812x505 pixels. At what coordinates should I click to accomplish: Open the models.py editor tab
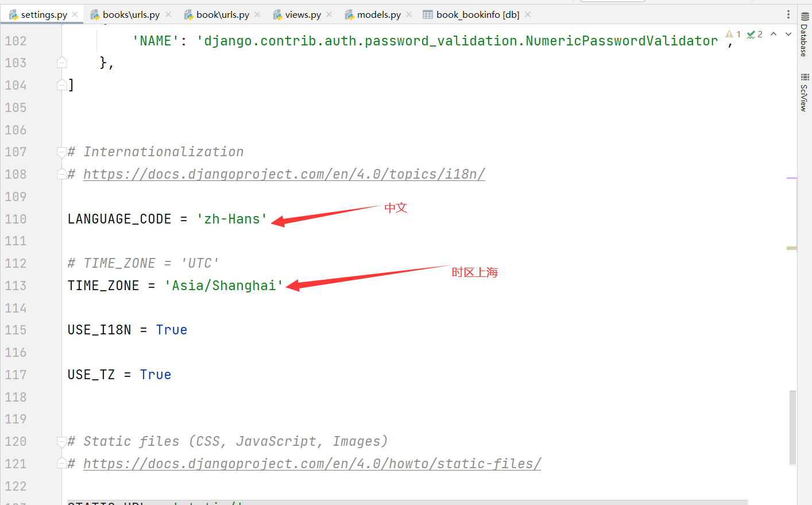[379, 15]
